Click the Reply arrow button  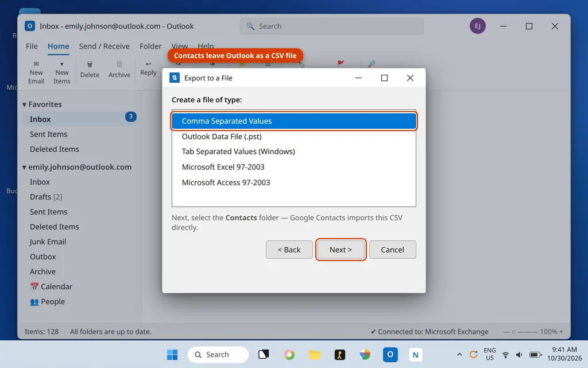(x=148, y=68)
